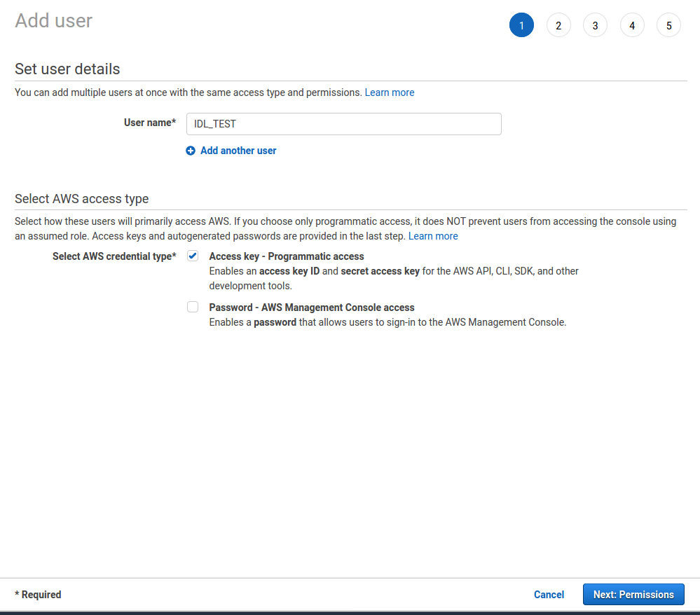
Task: Open the Learn more link about access type
Action: tap(433, 236)
